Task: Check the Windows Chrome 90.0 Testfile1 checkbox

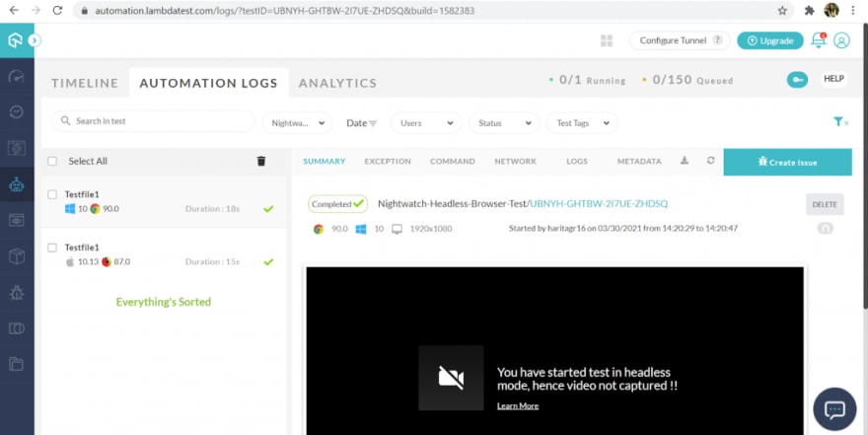Action: click(x=52, y=194)
